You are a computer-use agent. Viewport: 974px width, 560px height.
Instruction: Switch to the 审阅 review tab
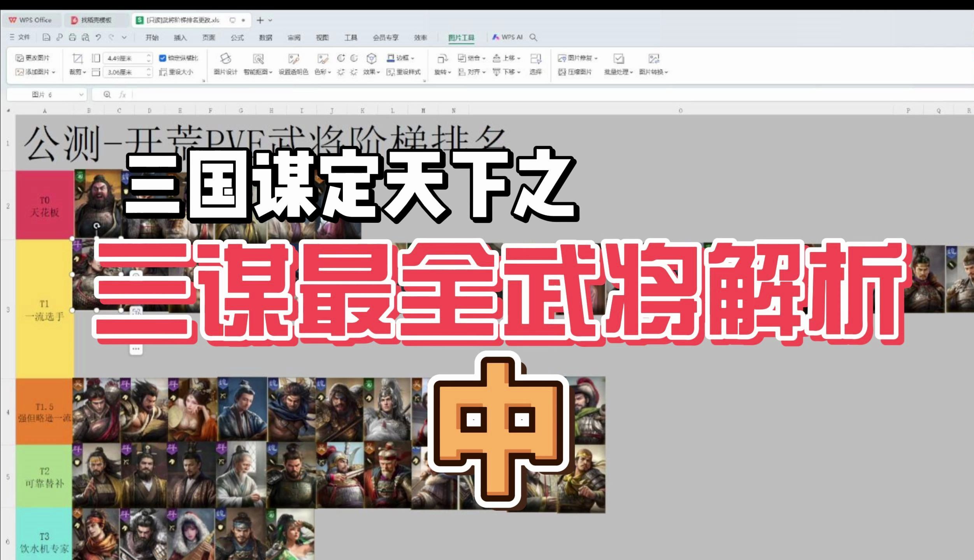294,37
